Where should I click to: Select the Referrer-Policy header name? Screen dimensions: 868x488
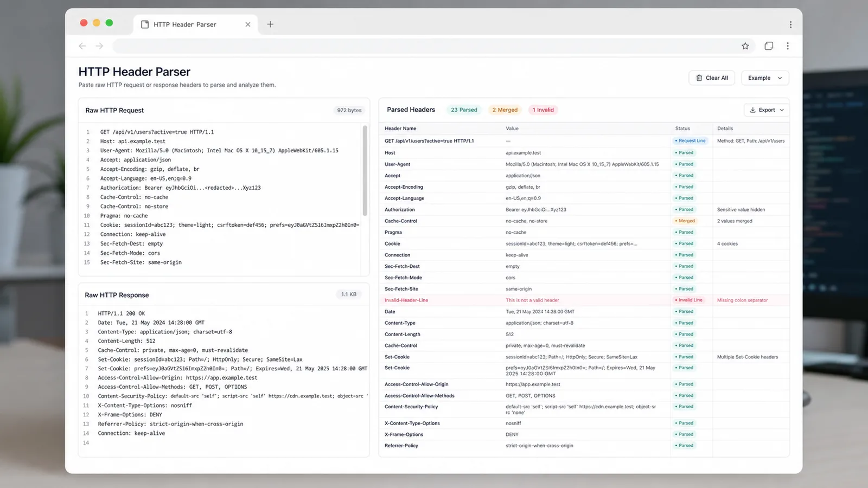click(401, 446)
